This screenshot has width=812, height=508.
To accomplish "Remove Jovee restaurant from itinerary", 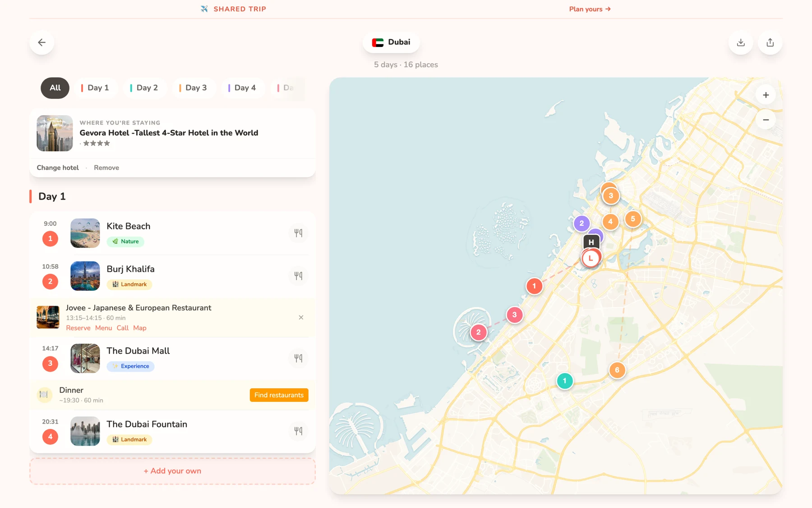I will point(301,317).
